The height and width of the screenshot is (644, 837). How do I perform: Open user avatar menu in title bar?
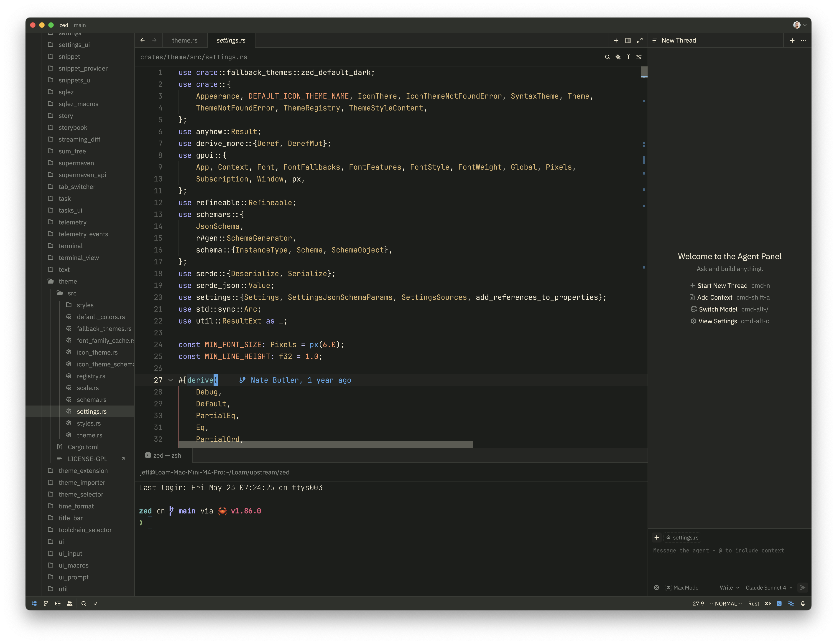[x=799, y=25]
